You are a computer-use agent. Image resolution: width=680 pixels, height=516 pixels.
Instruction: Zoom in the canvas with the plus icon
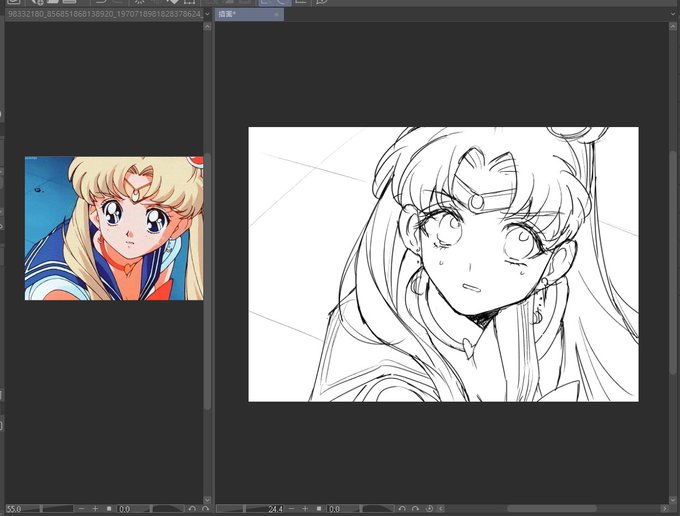tap(305, 509)
